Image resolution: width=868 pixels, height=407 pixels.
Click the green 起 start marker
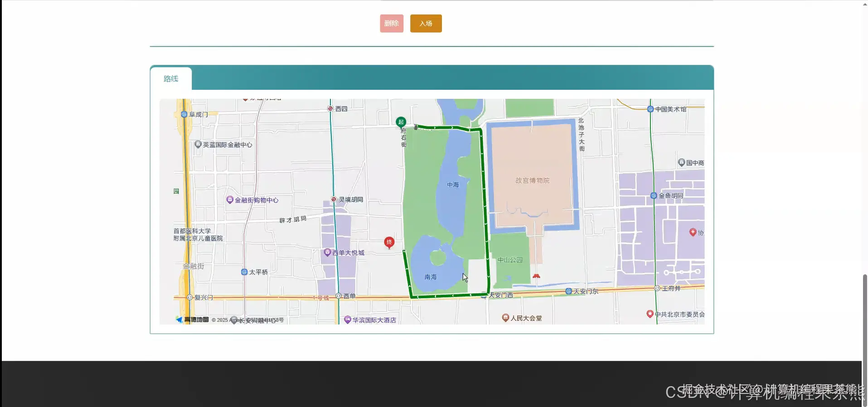pyautogui.click(x=401, y=122)
